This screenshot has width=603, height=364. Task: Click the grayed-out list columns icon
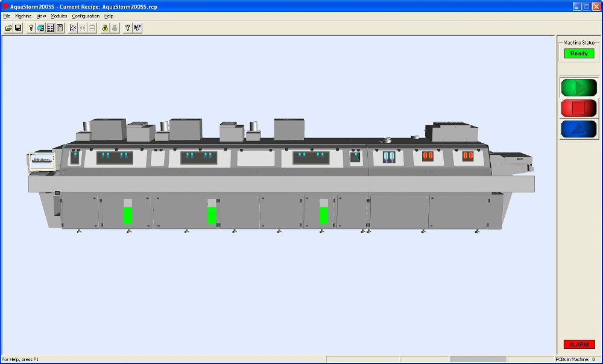[x=83, y=28]
